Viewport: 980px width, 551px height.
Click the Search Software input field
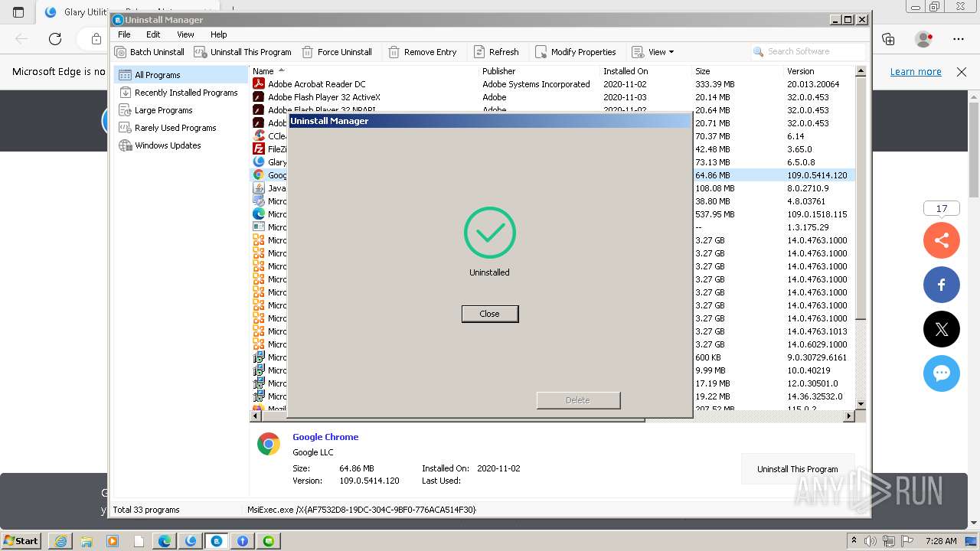808,51
